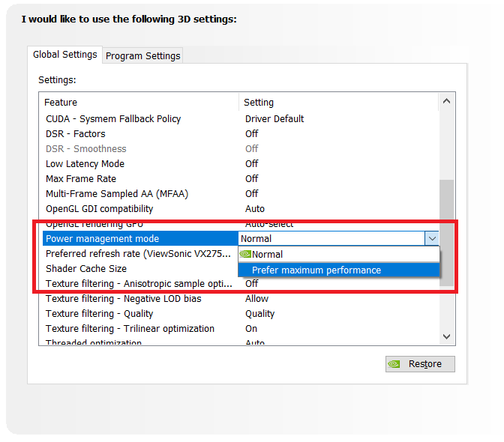
Task: Click Multi-Frame Sampled AA (MFAA) row
Action: point(117,193)
